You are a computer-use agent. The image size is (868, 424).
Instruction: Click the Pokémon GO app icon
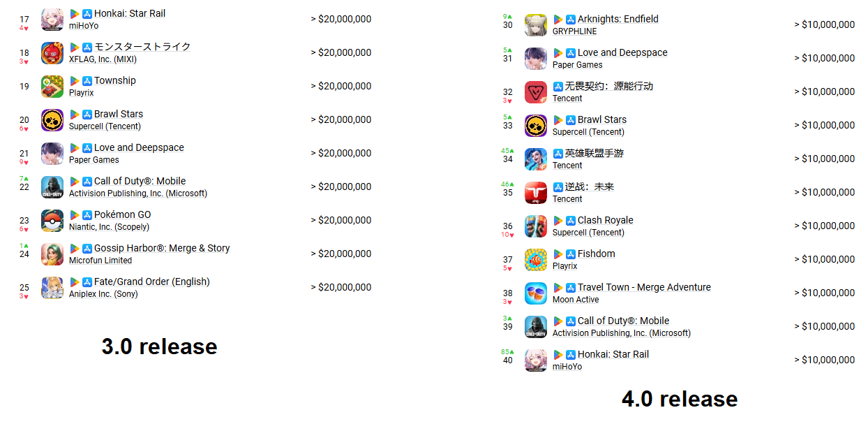(x=52, y=221)
